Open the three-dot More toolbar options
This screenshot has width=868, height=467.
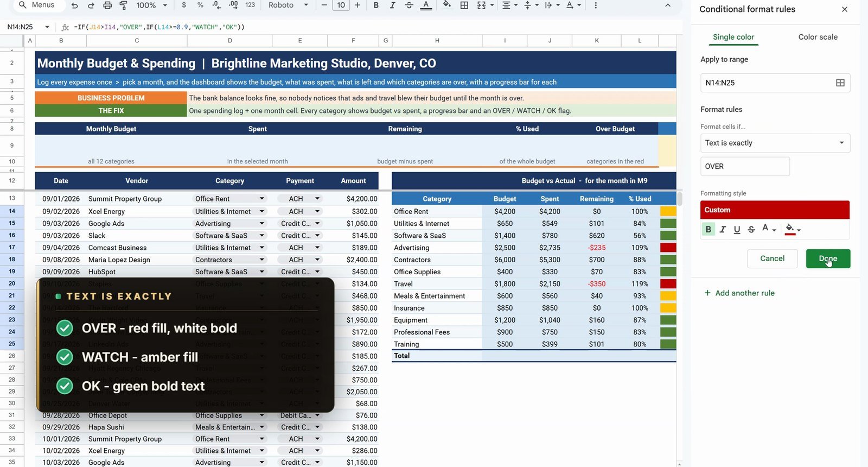(596, 5)
